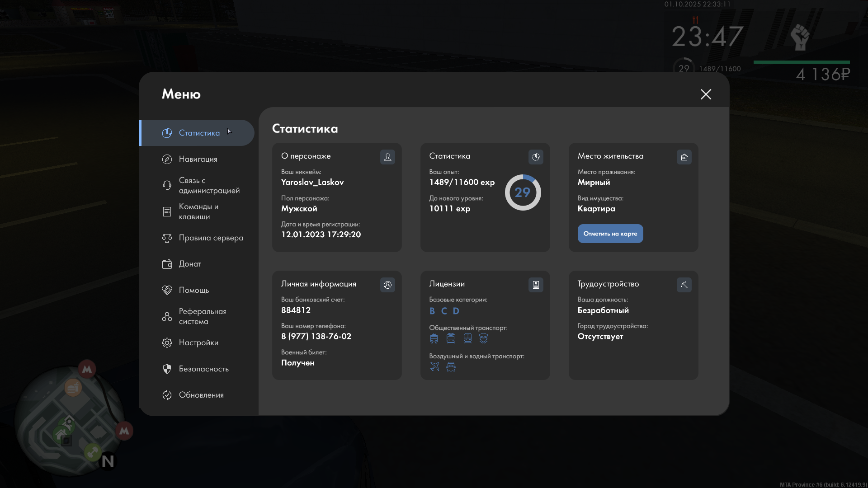
Task: Click the profile icon in О персонаже card
Action: (x=387, y=157)
